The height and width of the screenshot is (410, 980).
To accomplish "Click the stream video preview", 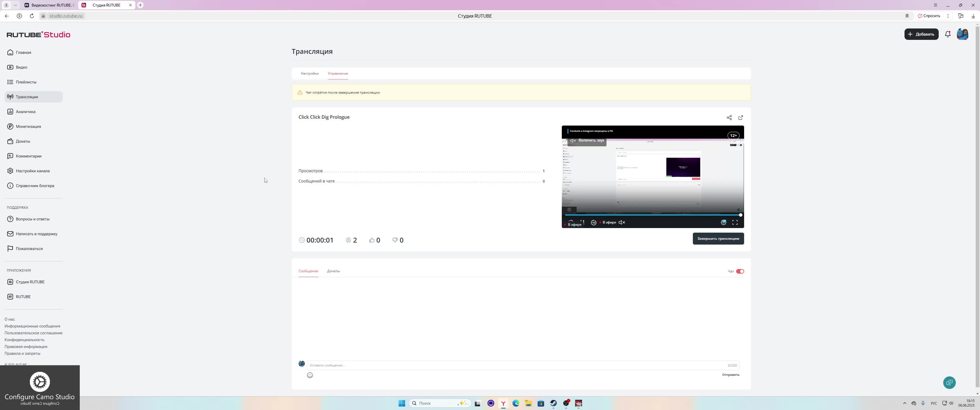I will [x=652, y=177].
